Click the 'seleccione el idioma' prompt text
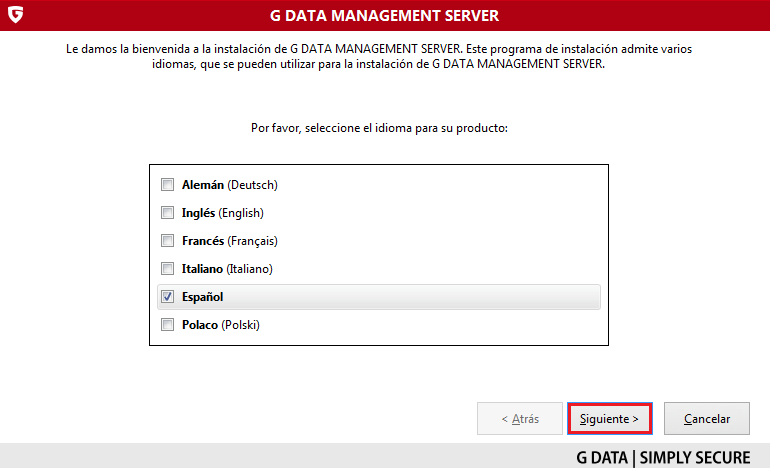 tap(380, 129)
